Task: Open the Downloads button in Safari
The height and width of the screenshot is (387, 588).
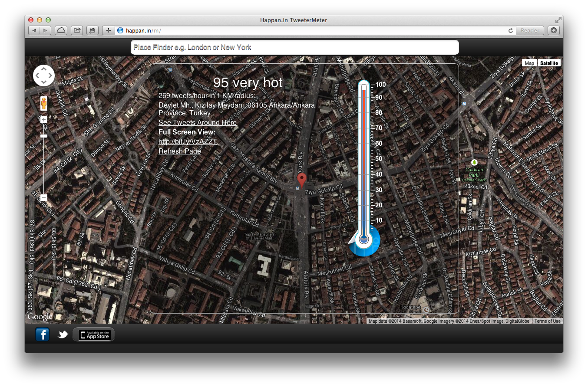Action: (x=553, y=30)
